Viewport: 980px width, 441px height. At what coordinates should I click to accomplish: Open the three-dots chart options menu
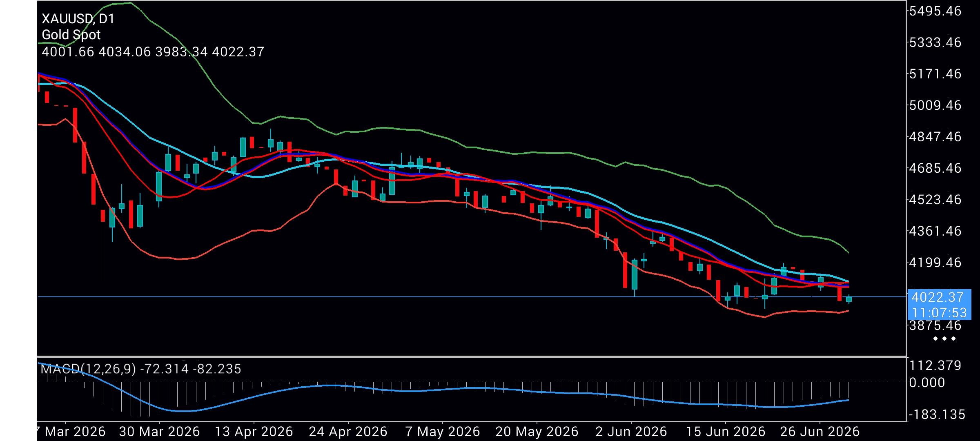click(944, 339)
